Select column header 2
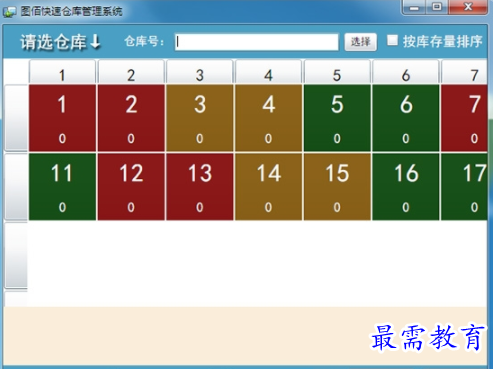The width and height of the screenshot is (493, 369). 131,72
